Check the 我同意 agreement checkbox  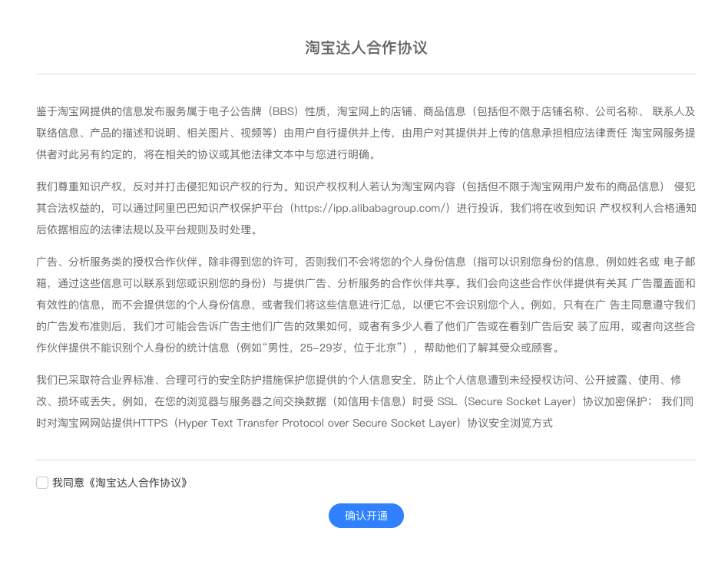pos(42,483)
